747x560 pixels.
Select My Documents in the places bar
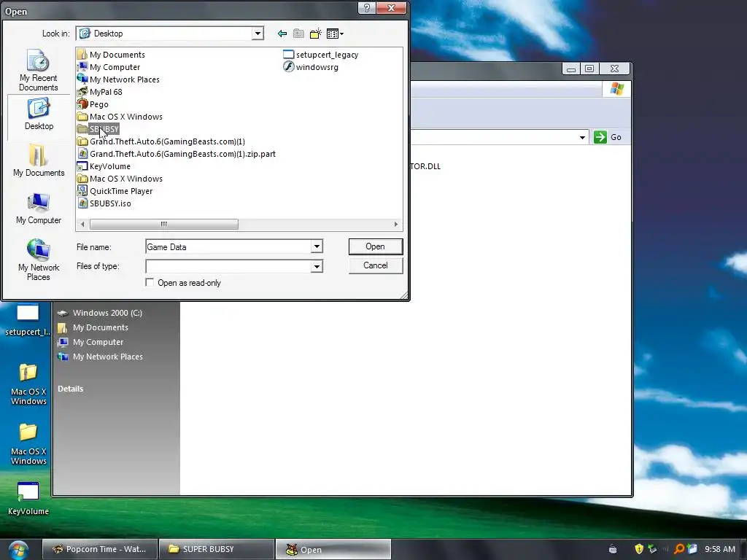coord(39,160)
